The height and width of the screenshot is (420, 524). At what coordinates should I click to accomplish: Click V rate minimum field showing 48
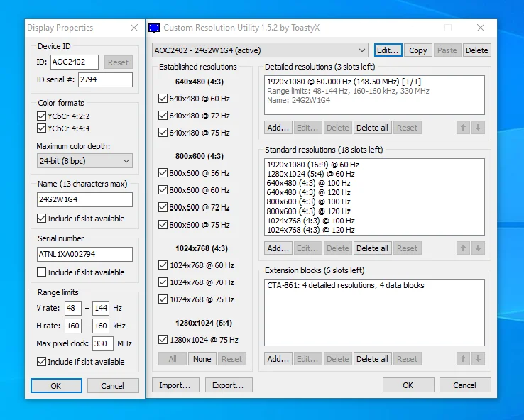pos(73,308)
